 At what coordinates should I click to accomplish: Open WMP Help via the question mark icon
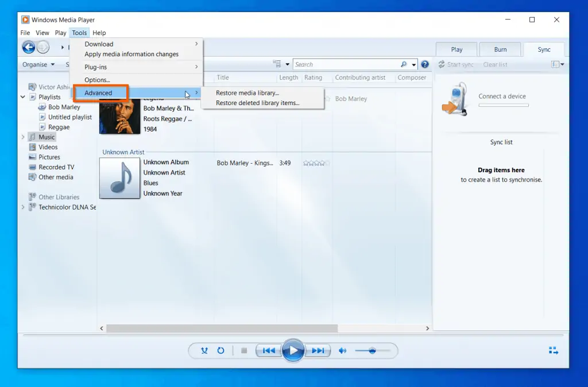[425, 64]
